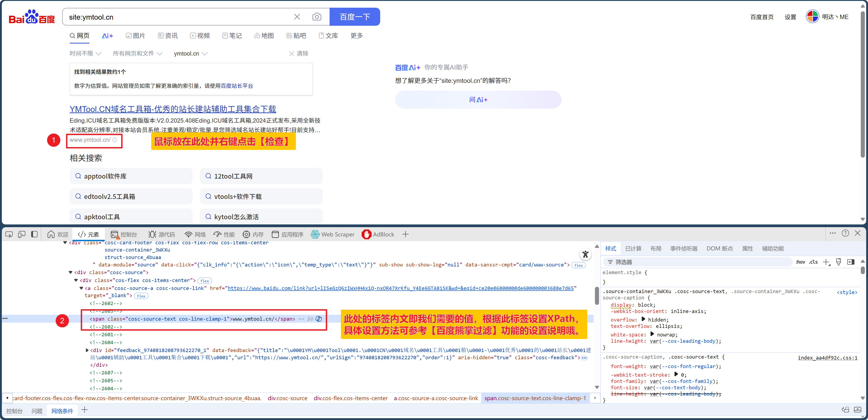Collapse the a cosc-source-link node
This screenshot has height=420, width=868.
[81, 288]
